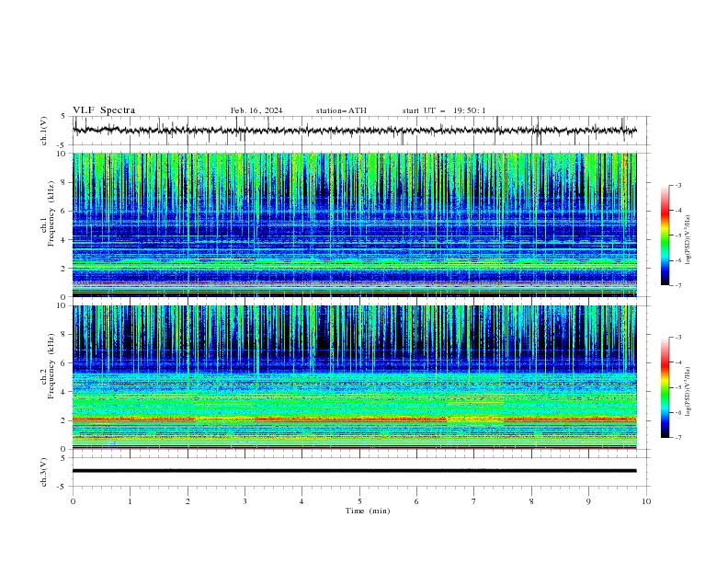Click the ch.3 flat waveform trace

[354, 471]
